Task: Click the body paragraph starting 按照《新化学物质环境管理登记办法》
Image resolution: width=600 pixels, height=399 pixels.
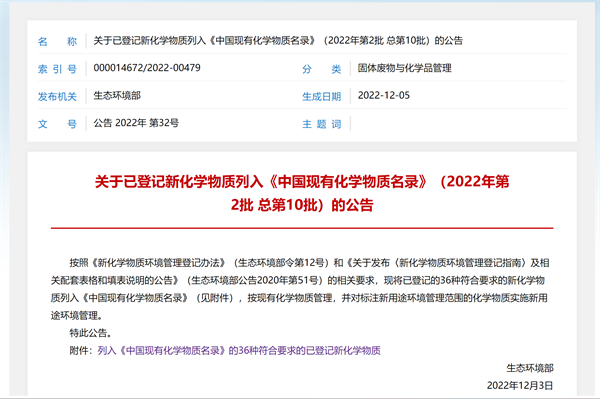Action: coord(300,289)
